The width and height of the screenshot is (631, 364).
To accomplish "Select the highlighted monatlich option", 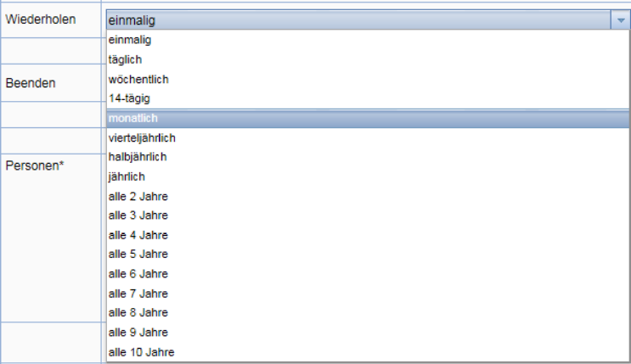I will tap(368, 118).
